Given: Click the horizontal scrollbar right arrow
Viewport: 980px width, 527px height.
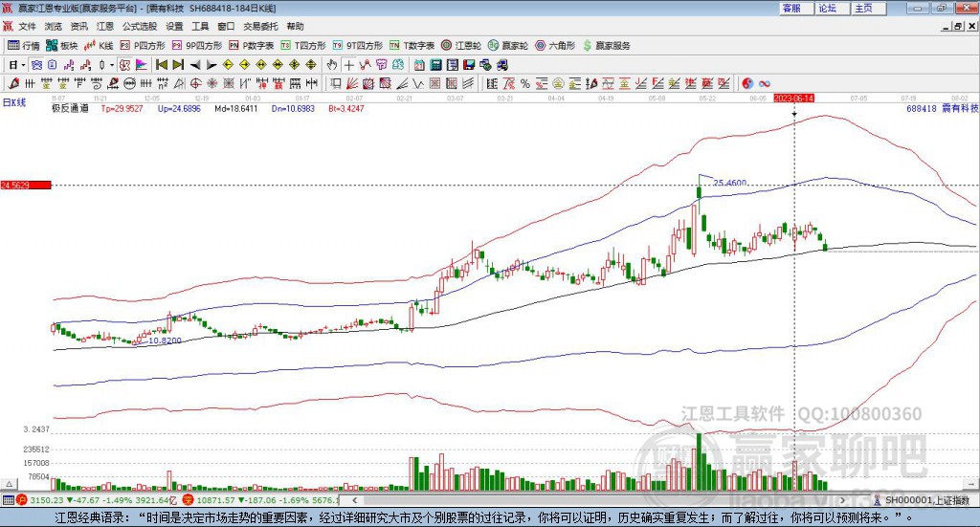Looking at the screenshot, I should pyautogui.click(x=842, y=499).
